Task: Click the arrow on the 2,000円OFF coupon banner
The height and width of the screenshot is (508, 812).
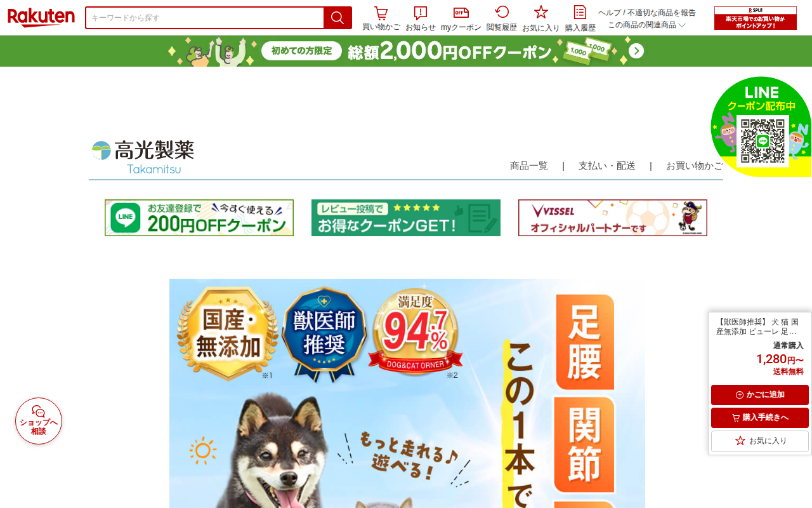Action: click(636, 51)
